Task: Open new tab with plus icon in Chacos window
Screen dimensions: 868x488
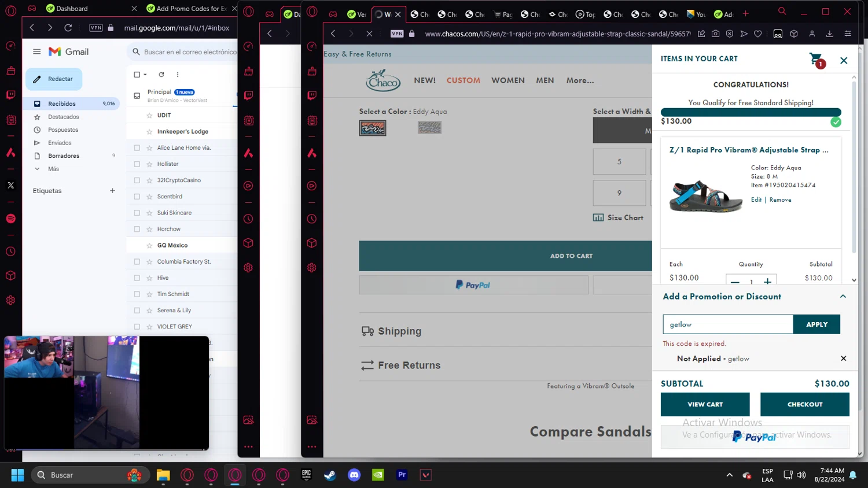Action: pos(745,13)
